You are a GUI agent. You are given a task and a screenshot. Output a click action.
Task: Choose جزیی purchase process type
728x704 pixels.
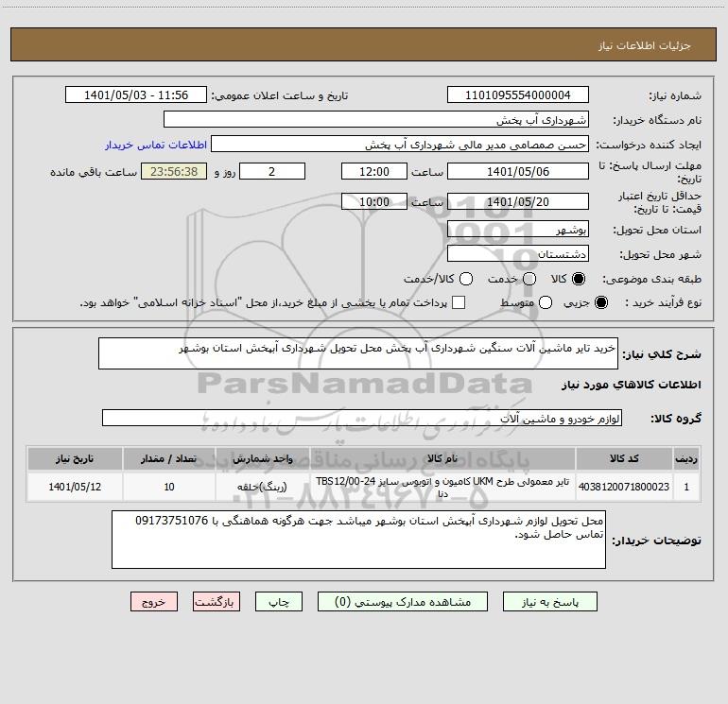coord(601,302)
